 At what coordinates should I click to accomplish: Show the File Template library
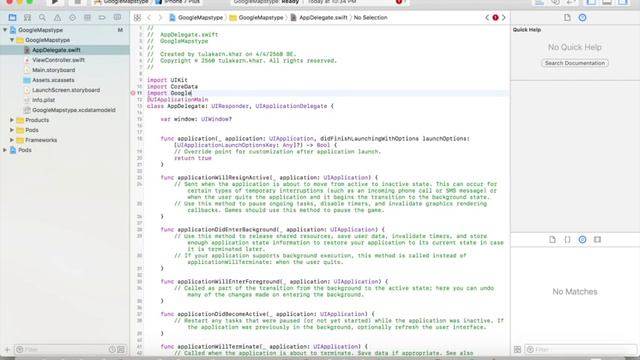click(552, 240)
